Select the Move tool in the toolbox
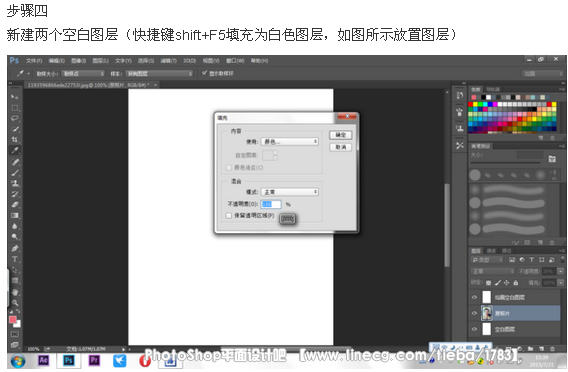Screen dimensions: 568x372 (x=14, y=97)
